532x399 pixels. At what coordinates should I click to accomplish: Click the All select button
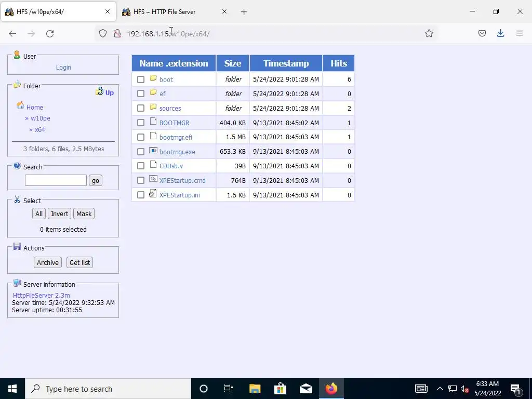pos(39,214)
